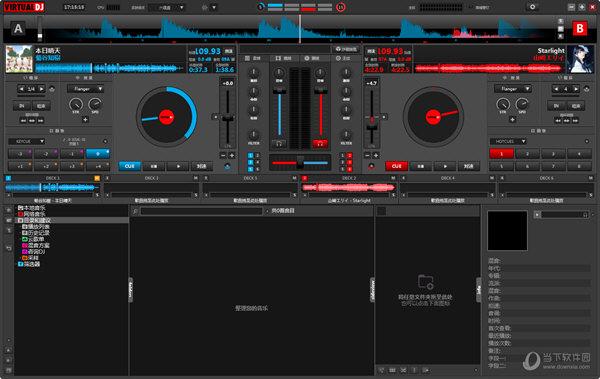Click the crossfader handle
The height and width of the screenshot is (379, 600).
(300, 162)
